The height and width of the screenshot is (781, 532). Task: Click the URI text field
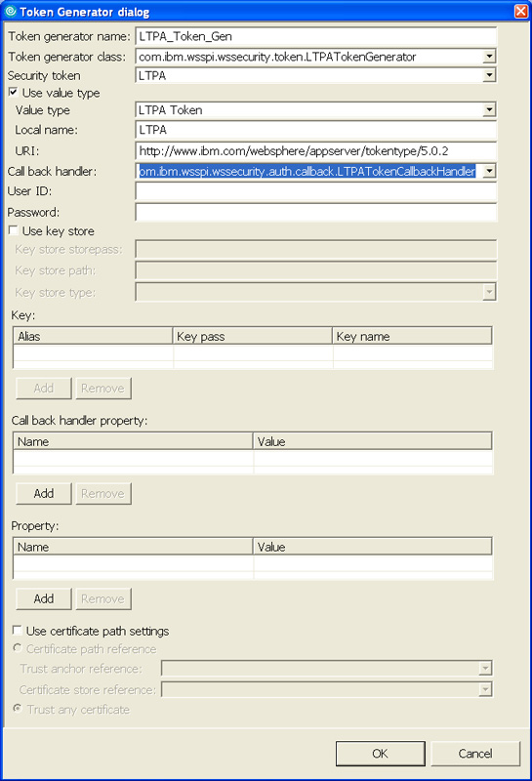click(x=316, y=151)
